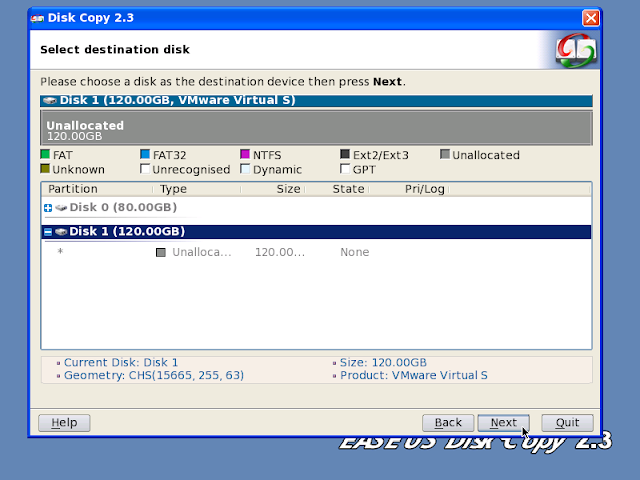Click the dark Ext2/Ext3 legend swatch

point(345,154)
